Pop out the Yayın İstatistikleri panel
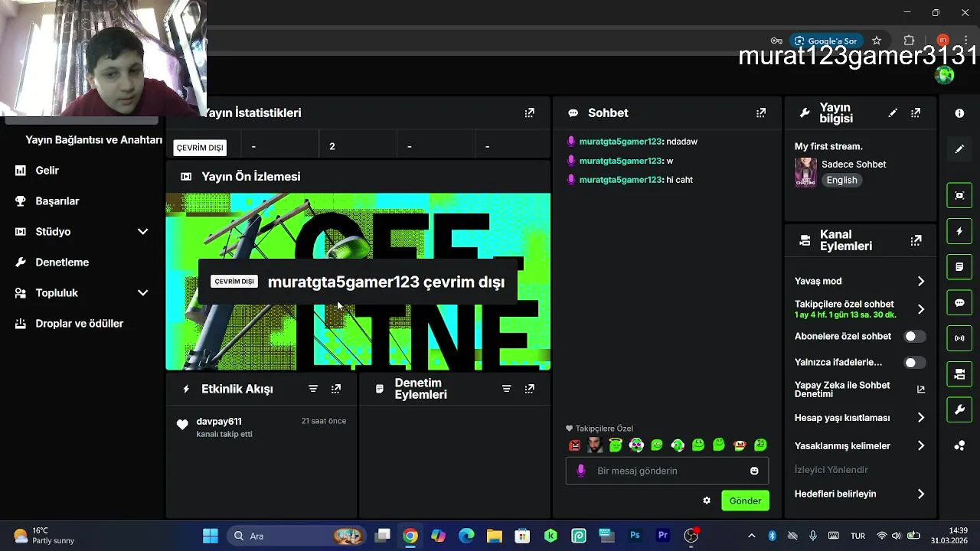 (529, 112)
